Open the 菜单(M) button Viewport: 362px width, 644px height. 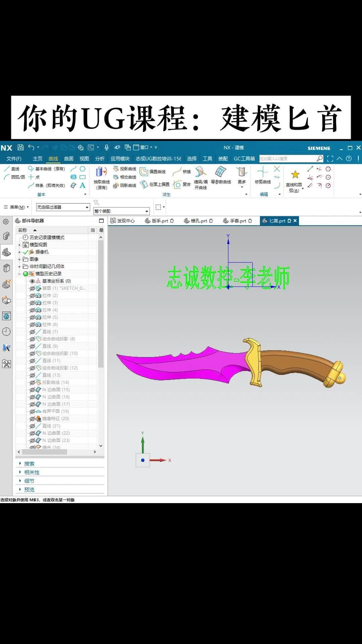[x=16, y=207]
